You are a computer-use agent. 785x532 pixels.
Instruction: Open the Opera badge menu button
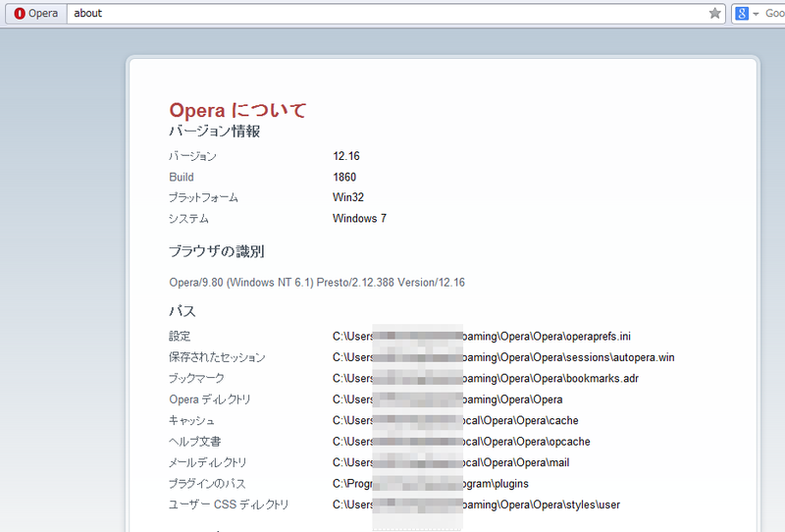point(36,14)
